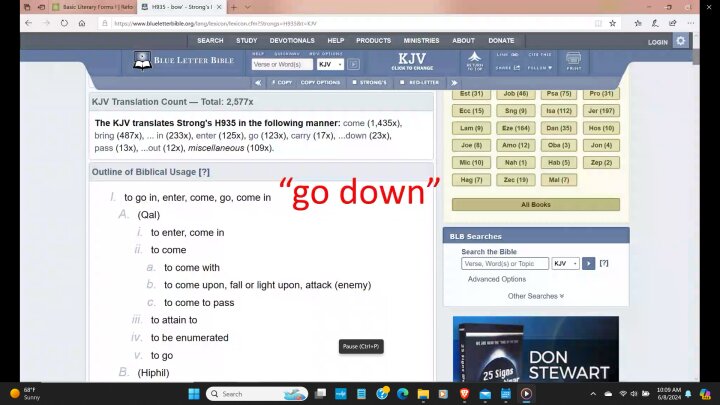This screenshot has width=720, height=405.
Task: Open File Explorer from taskbar
Action: tap(423, 394)
